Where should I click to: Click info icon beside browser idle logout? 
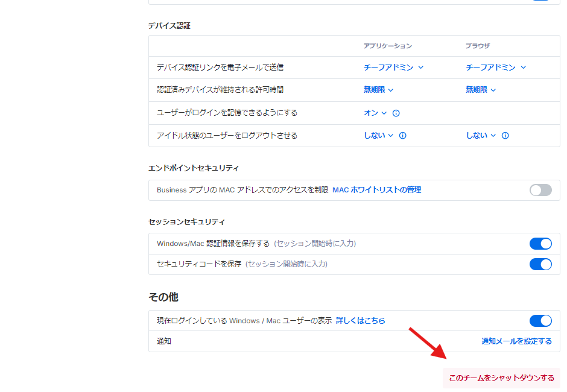click(x=505, y=136)
